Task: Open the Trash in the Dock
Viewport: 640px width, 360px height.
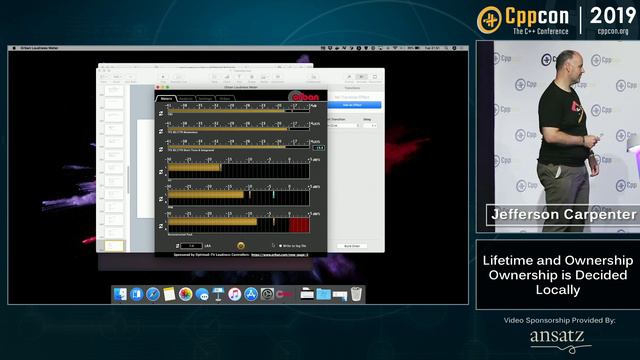Action: (x=356, y=294)
